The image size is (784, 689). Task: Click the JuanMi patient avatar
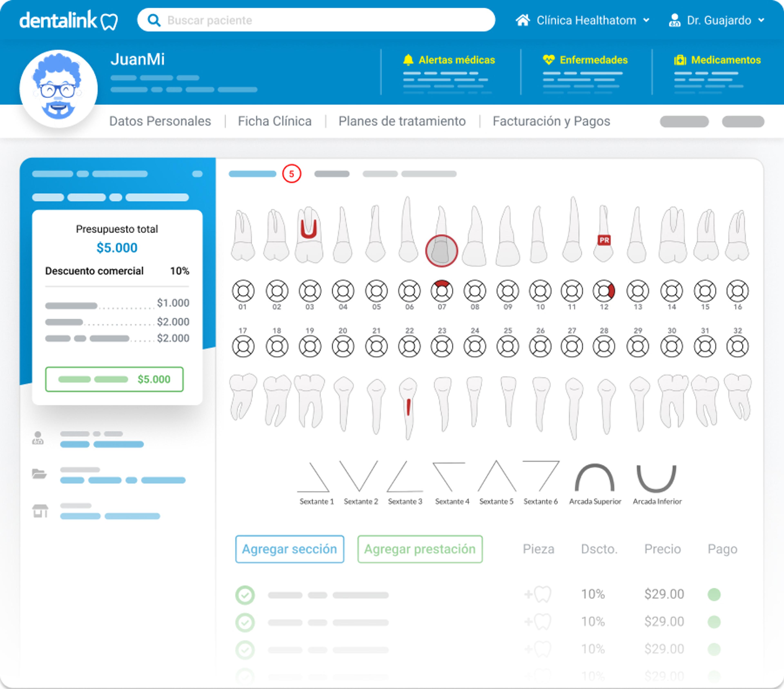[x=58, y=89]
